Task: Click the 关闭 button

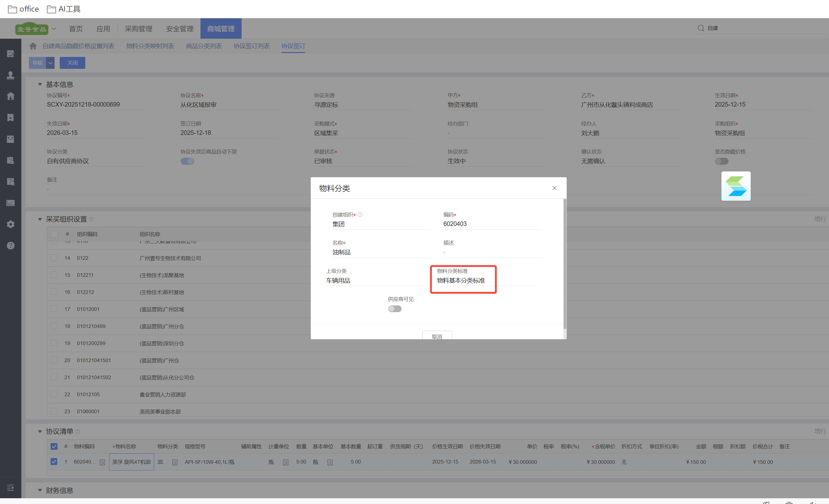Action: 72,63
